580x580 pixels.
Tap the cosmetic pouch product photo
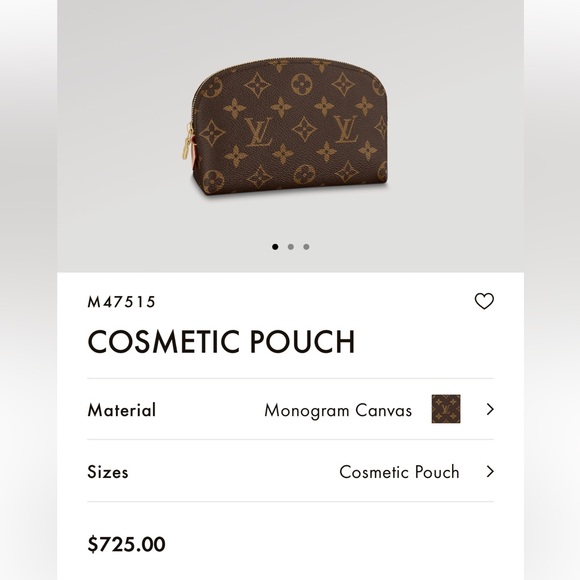tap(285, 127)
